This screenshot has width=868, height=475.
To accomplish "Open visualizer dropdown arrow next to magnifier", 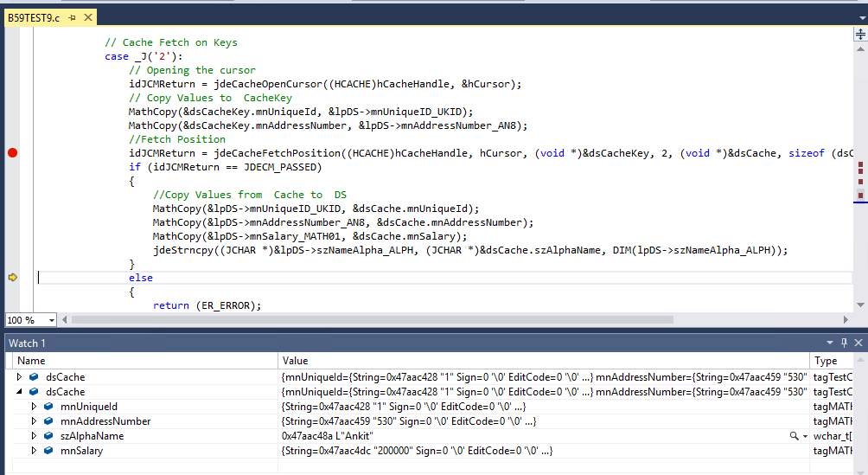I will pyautogui.click(x=805, y=437).
